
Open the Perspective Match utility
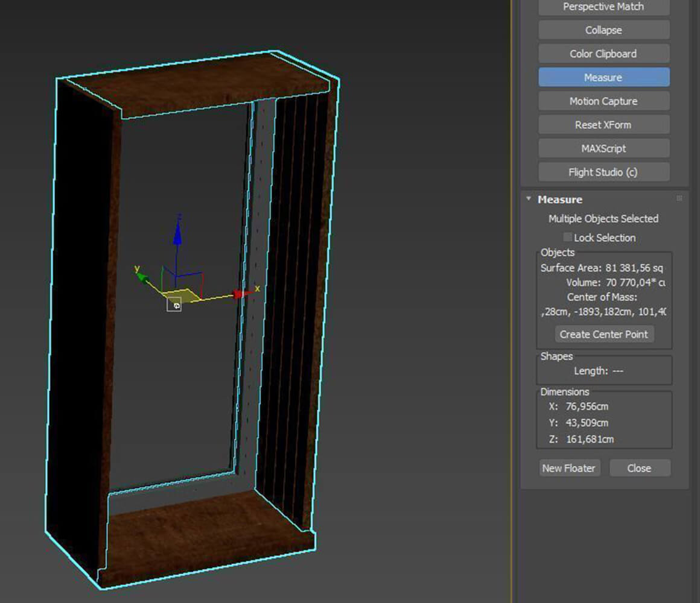click(603, 7)
